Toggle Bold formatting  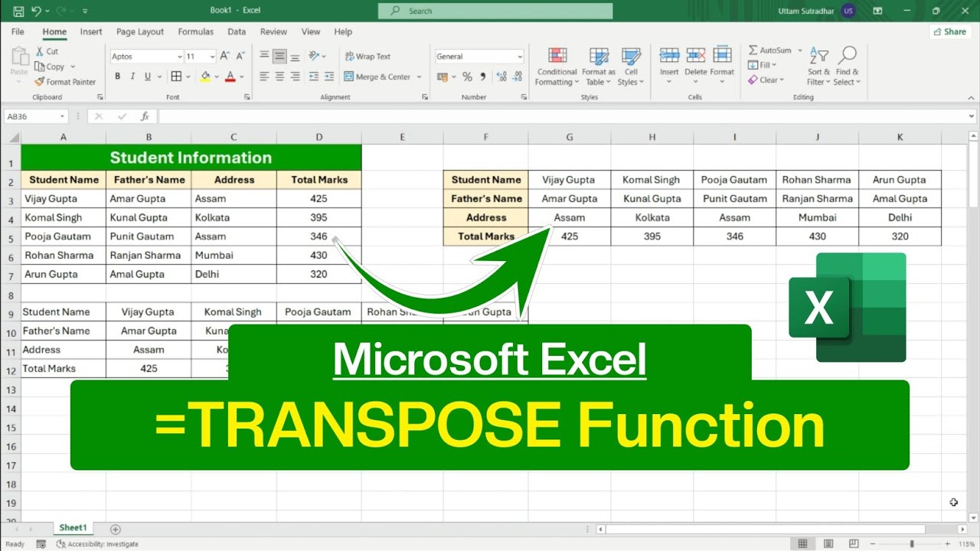click(118, 77)
